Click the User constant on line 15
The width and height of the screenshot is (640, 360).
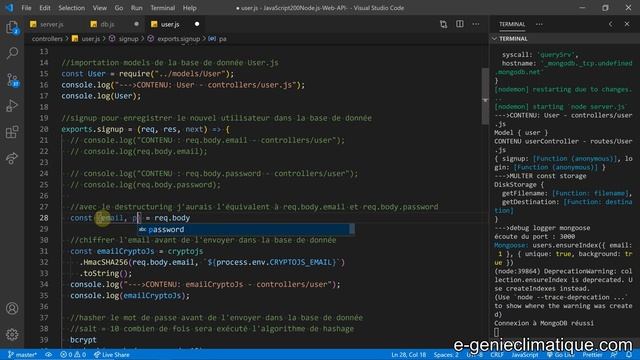[x=96, y=74]
